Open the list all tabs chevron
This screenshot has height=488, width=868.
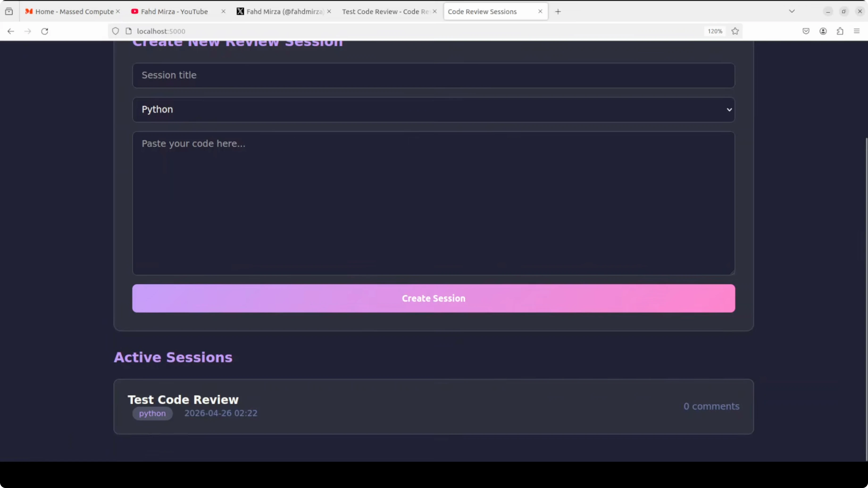(x=792, y=12)
